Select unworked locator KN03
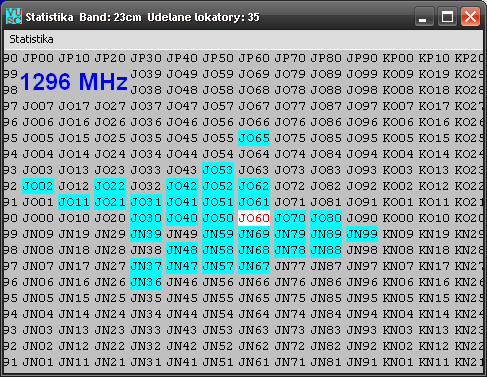 click(x=398, y=330)
